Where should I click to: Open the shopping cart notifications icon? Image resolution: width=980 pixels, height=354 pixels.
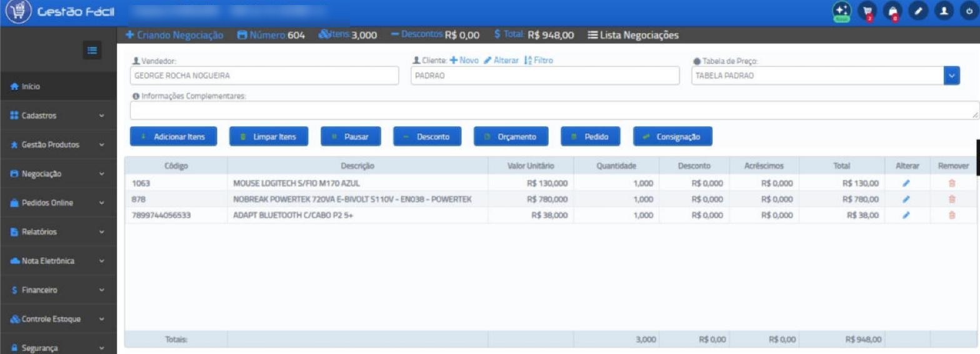pyautogui.click(x=867, y=11)
